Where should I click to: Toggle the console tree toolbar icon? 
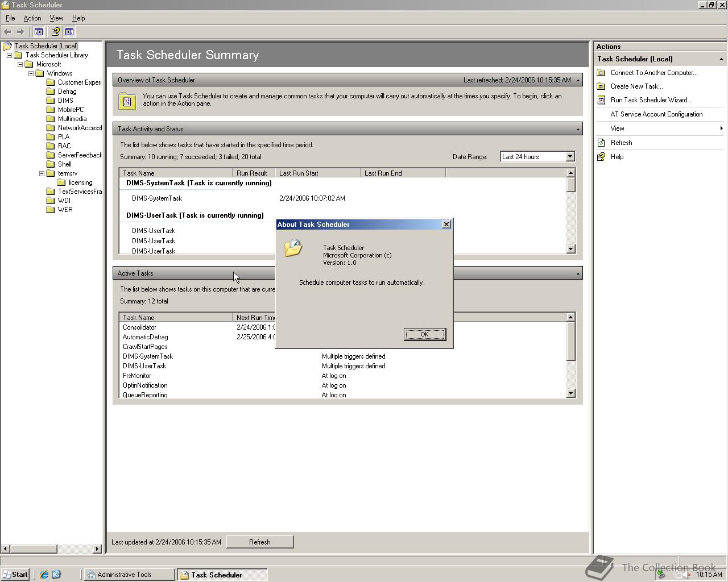(x=39, y=32)
